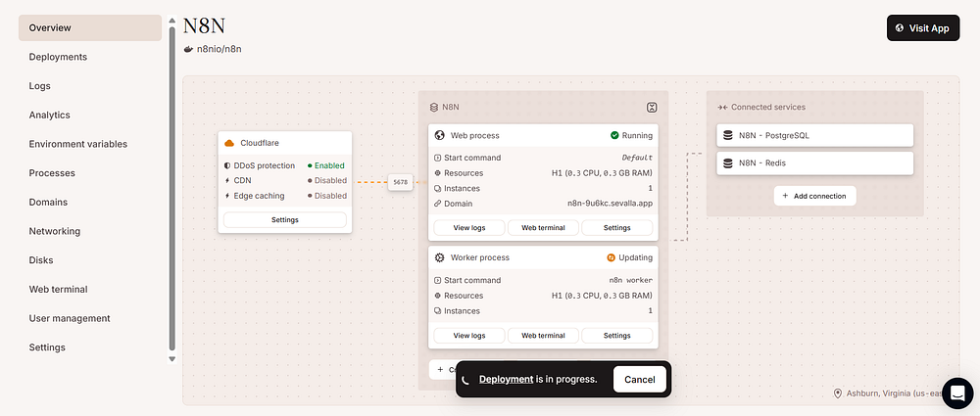The height and width of the screenshot is (416, 980).
Task: Open the Deployment link in notification
Action: point(506,379)
